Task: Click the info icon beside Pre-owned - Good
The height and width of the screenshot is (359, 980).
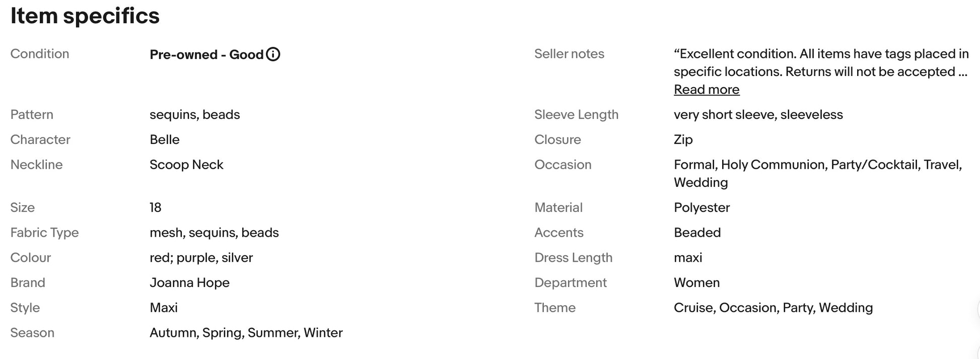Action: (273, 54)
